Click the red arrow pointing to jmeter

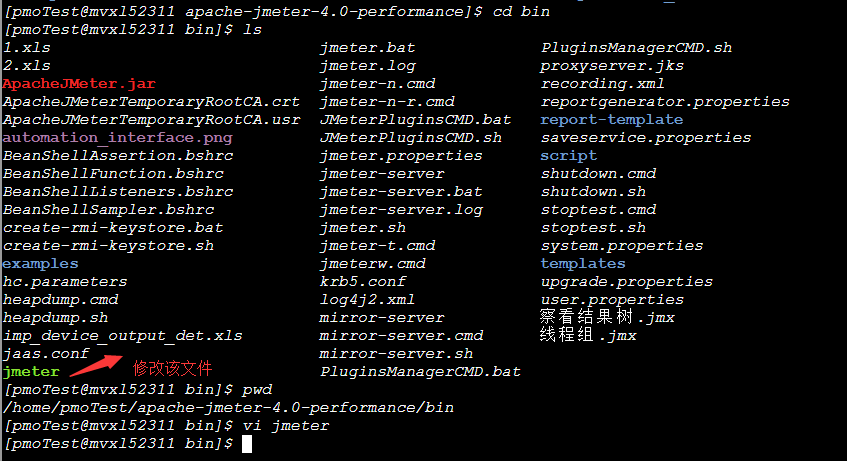(x=96, y=365)
